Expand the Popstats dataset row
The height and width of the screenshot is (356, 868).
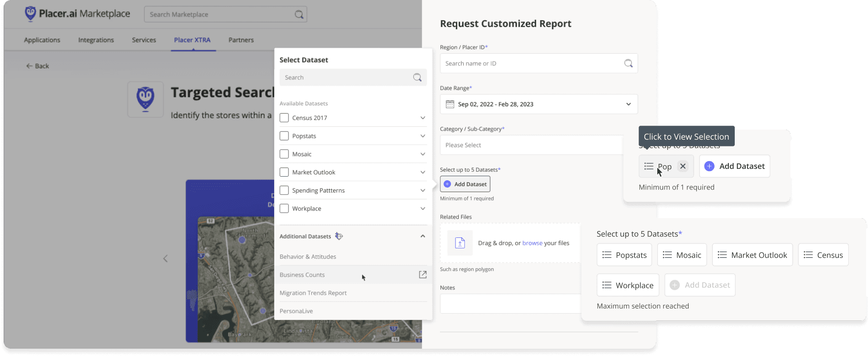pos(423,136)
